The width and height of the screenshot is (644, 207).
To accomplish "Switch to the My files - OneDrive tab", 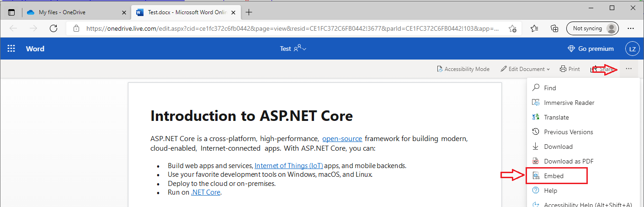I will [x=75, y=12].
